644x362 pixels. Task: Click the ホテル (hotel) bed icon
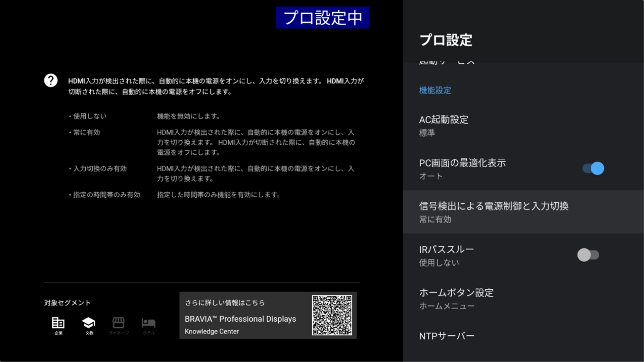click(x=148, y=323)
